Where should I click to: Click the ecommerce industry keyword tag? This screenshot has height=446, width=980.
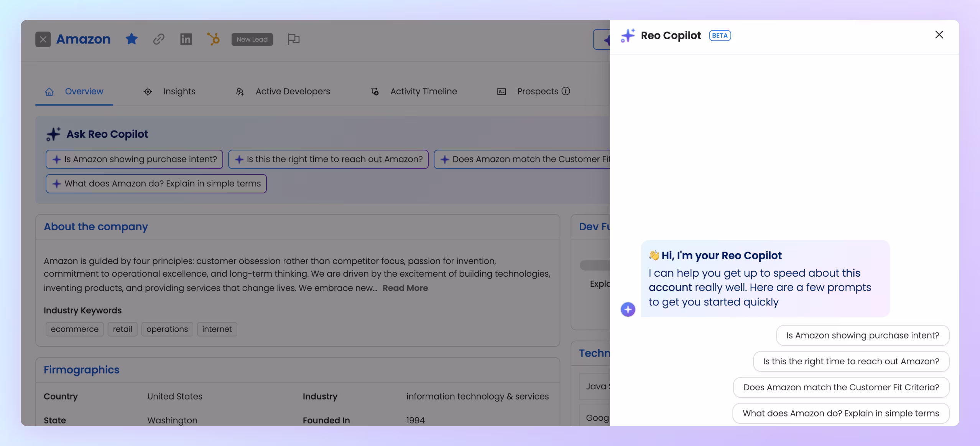(74, 329)
